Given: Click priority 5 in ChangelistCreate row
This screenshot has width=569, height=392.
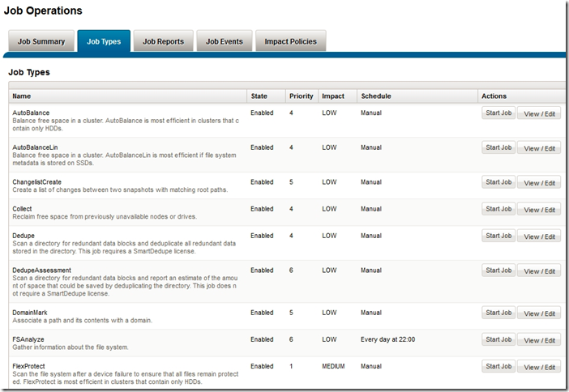Looking at the screenshot, I should 291,182.
